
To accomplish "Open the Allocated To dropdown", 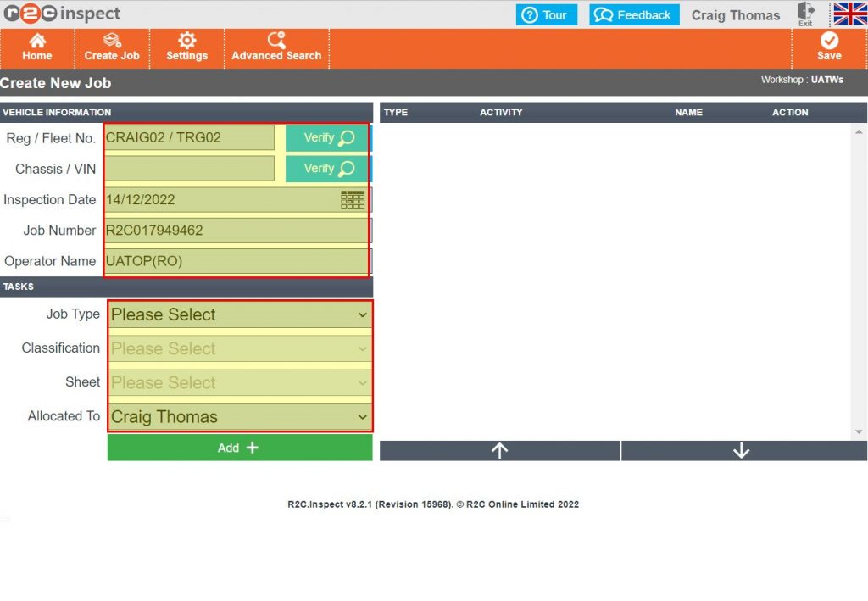I will 240,417.
